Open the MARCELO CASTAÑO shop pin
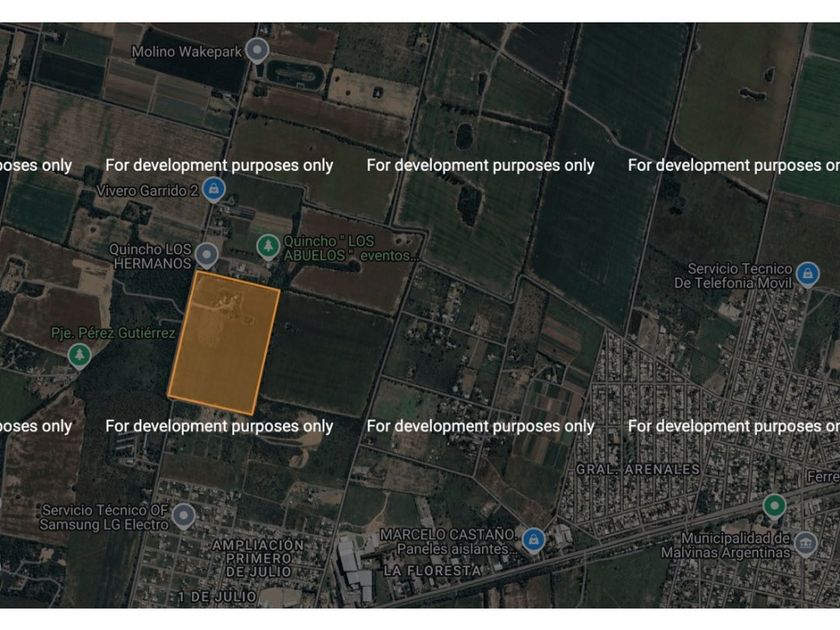840x630 pixels. click(x=534, y=541)
